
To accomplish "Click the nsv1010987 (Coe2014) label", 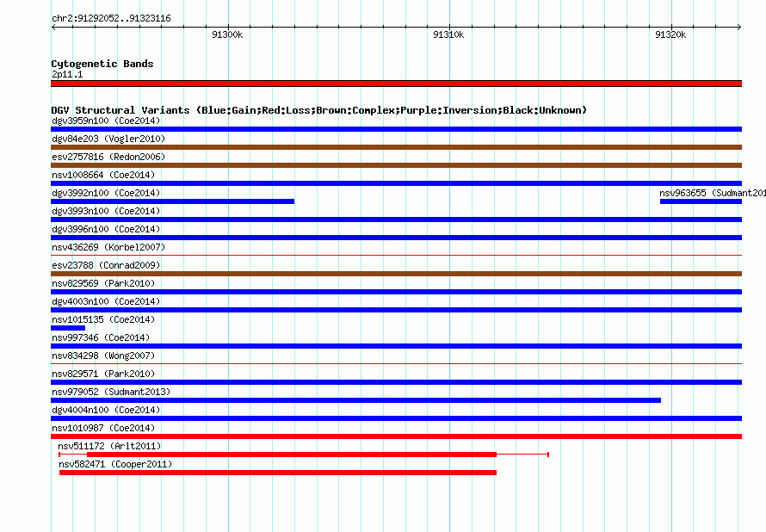I will (103, 428).
